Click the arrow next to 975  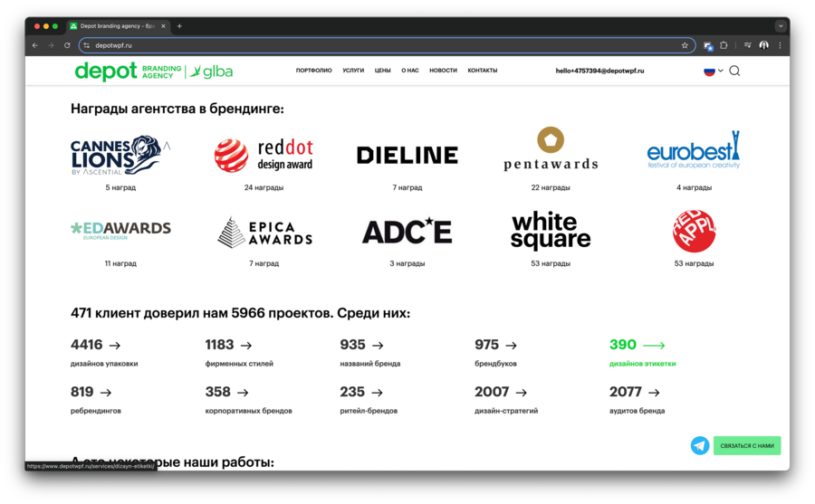[512, 346]
